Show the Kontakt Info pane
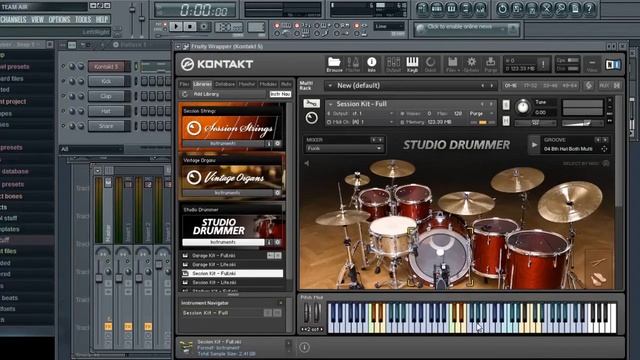The width and height of the screenshot is (640, 360). [371, 64]
